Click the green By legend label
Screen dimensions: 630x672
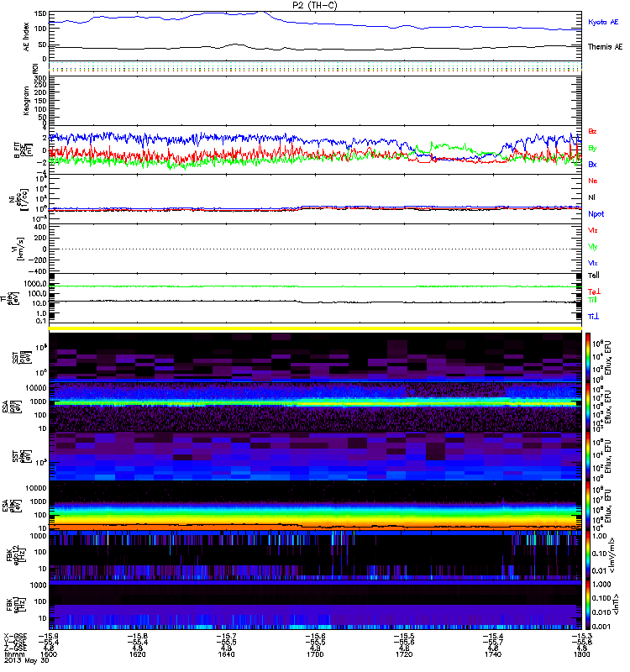pyautogui.click(x=592, y=149)
